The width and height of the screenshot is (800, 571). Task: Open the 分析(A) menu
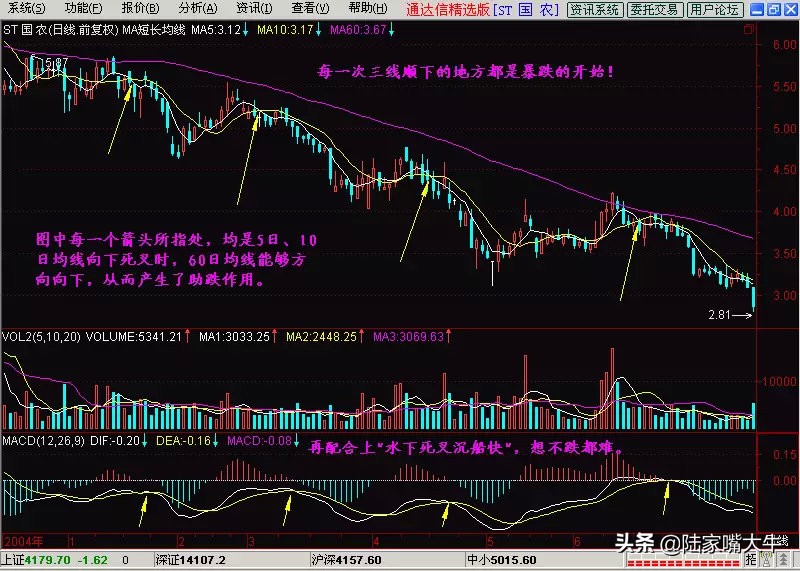pos(198,8)
